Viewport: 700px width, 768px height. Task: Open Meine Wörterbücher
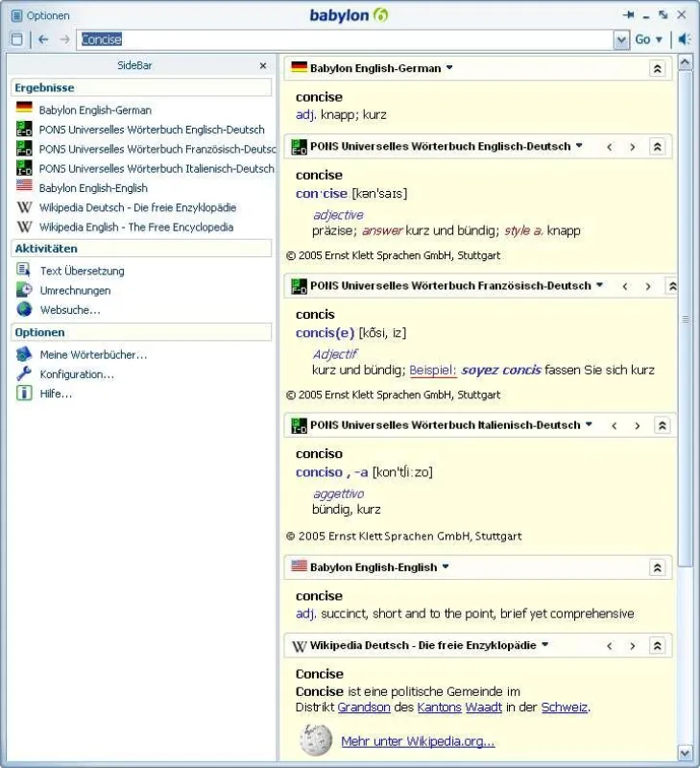[x=93, y=354]
